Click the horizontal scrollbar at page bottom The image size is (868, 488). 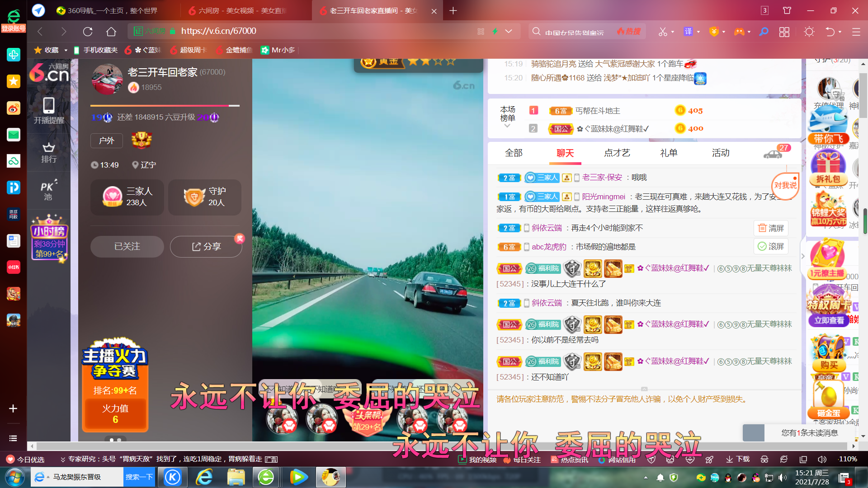(x=441, y=446)
